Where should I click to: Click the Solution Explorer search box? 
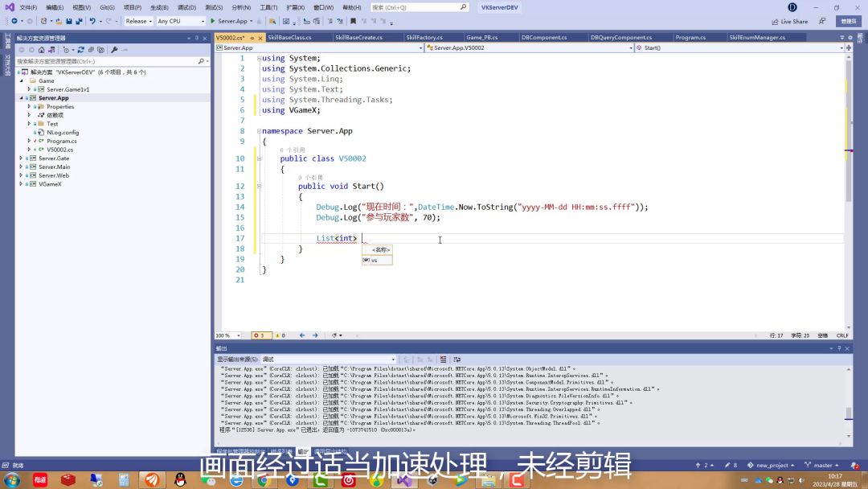(104, 61)
